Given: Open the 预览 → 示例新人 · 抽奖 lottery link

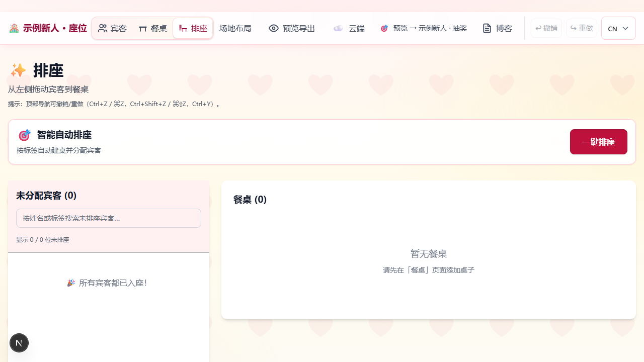Looking at the screenshot, I should point(424,28).
